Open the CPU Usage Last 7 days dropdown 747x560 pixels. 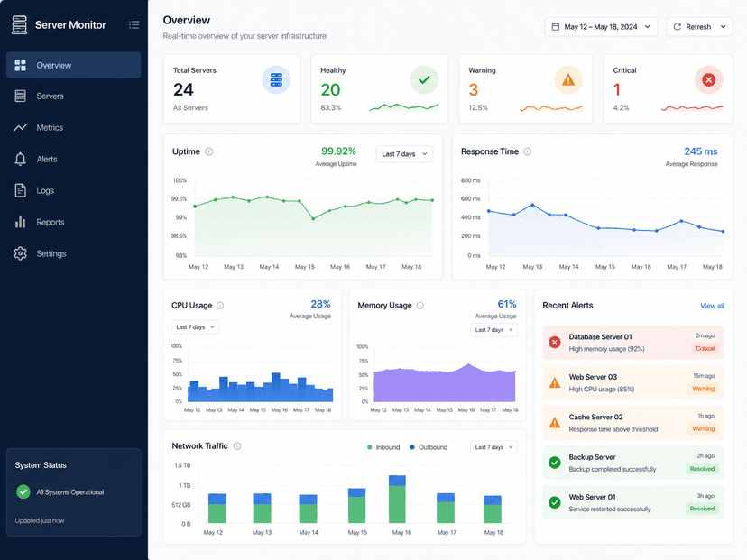[196, 327]
